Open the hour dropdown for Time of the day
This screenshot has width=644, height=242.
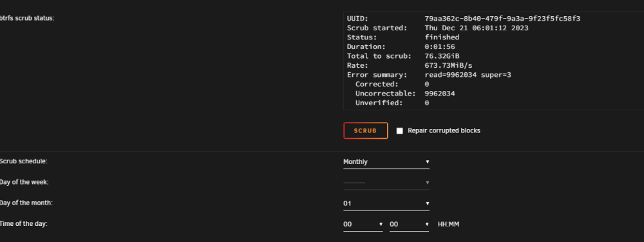[363, 225]
